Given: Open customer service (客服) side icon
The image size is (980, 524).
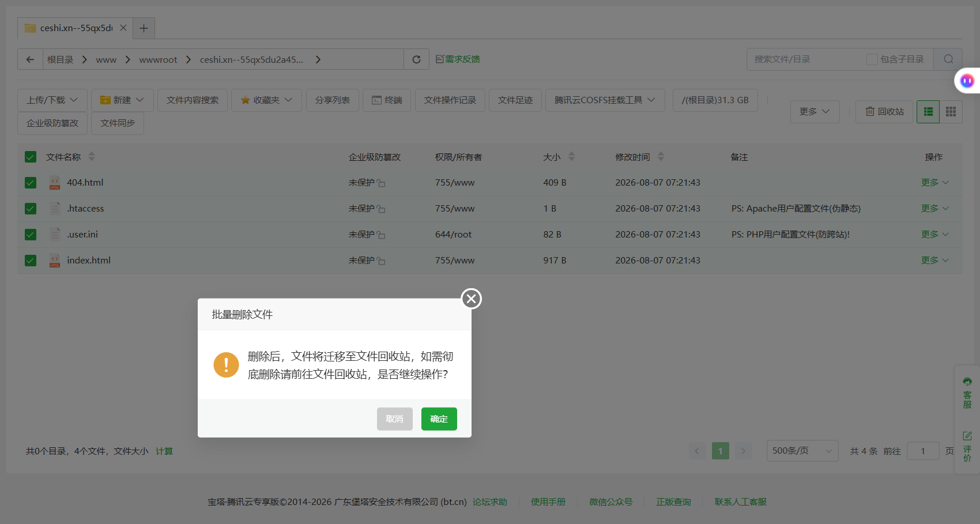Looking at the screenshot, I should pos(967,393).
